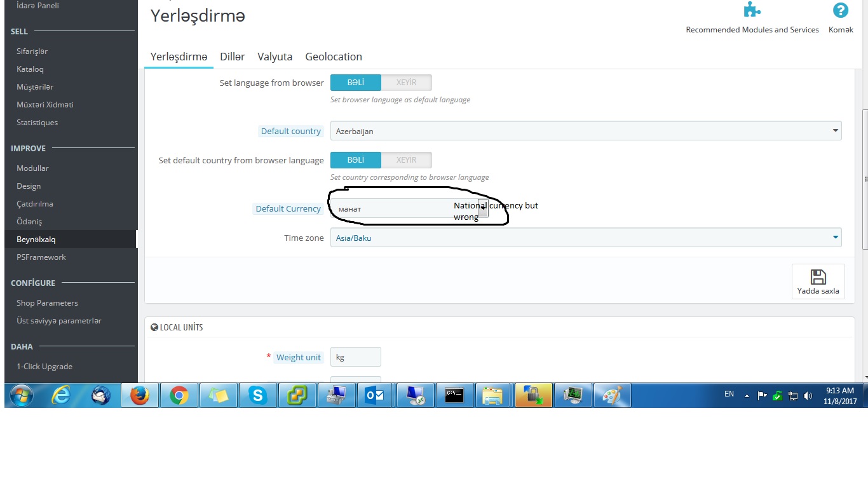Click the Default country label
This screenshot has height=488, width=868.
(291, 131)
